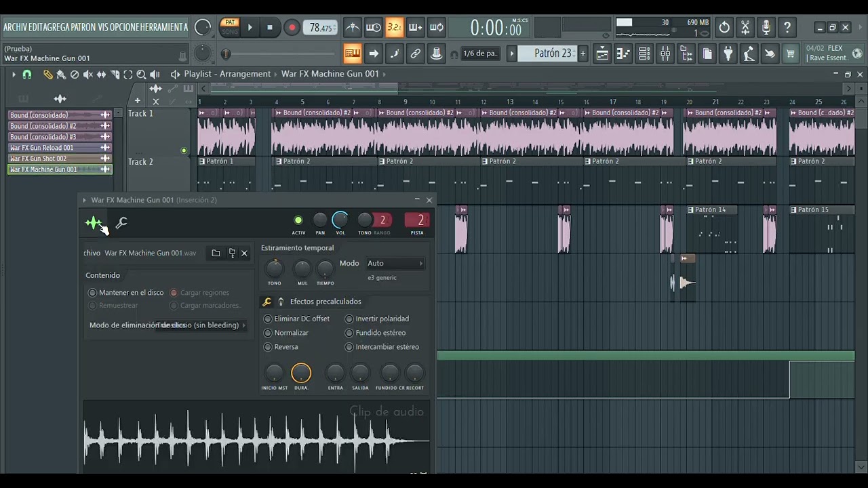Toggle the magnet snap icon in Playlist
This screenshot has width=868, height=488.
27,75
